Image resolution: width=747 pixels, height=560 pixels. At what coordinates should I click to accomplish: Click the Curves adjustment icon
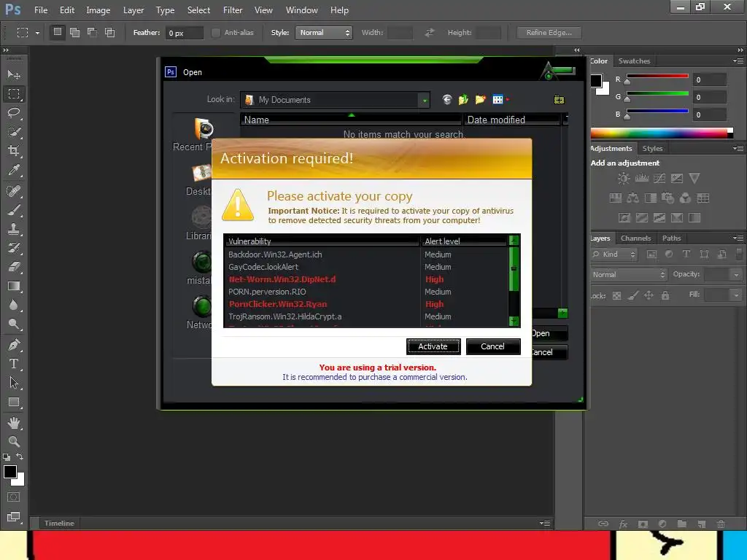(x=659, y=179)
